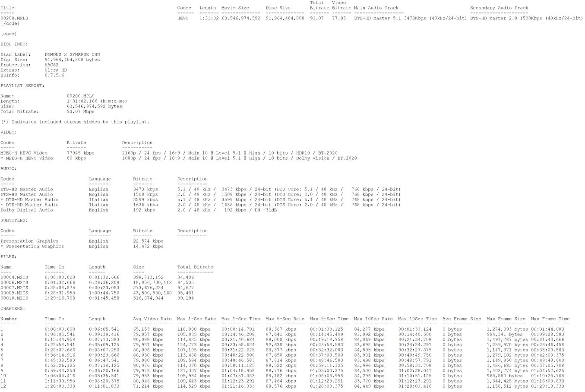Click the "CHAPTERS:" section heading
Viewport: 585px width, 392px height.
click(13, 308)
